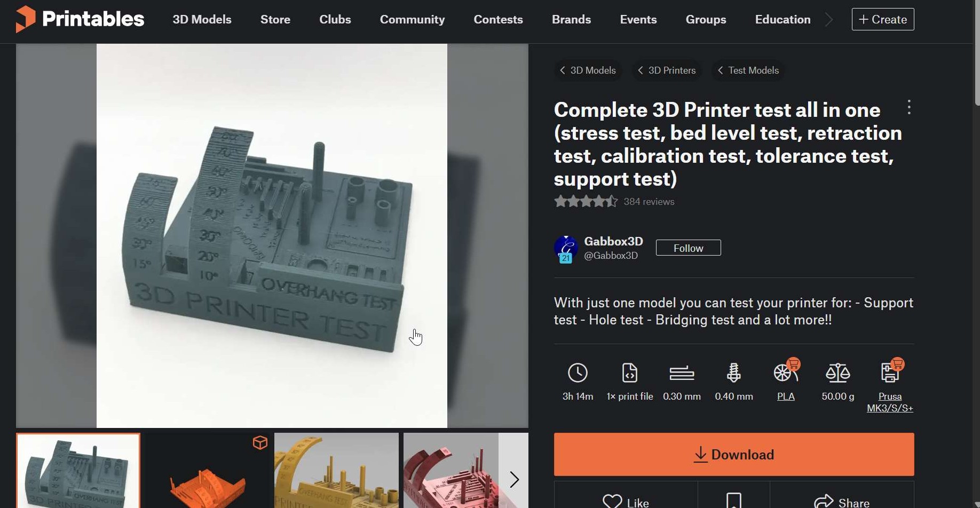Click the clock icon showing 3h 14m print time
This screenshot has width=980, height=508.
pyautogui.click(x=578, y=372)
